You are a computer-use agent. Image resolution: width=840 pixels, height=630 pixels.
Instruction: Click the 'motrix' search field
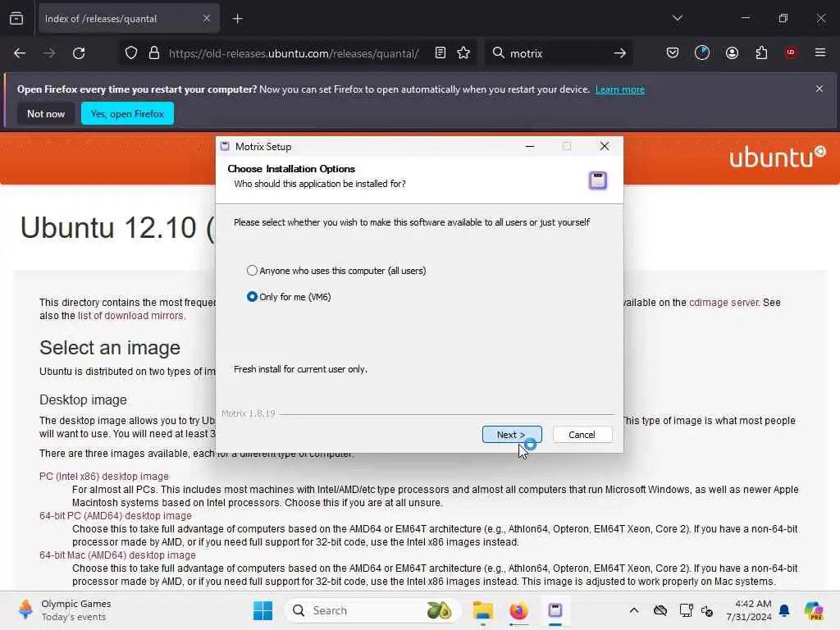pyautogui.click(x=557, y=53)
